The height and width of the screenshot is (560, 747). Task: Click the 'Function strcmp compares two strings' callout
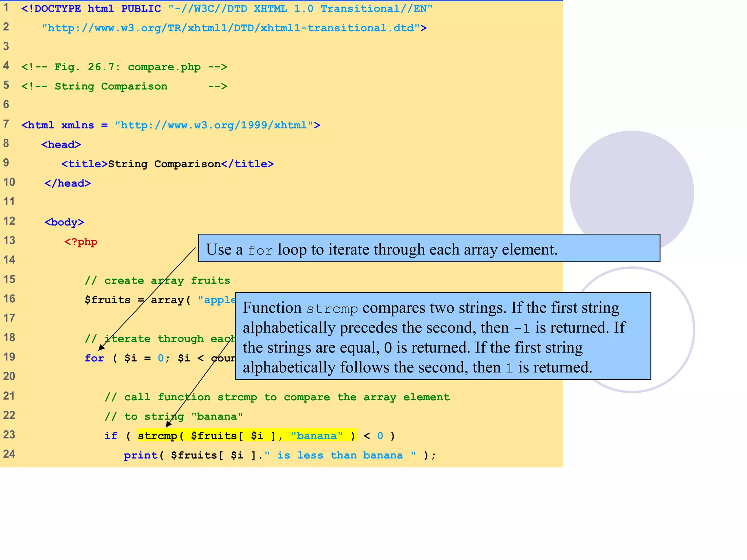(443, 336)
